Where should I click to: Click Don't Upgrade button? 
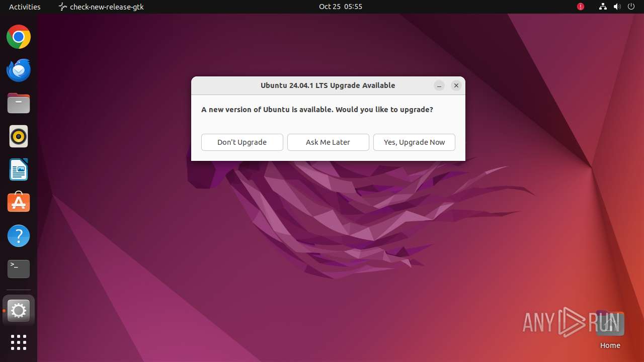point(242,142)
